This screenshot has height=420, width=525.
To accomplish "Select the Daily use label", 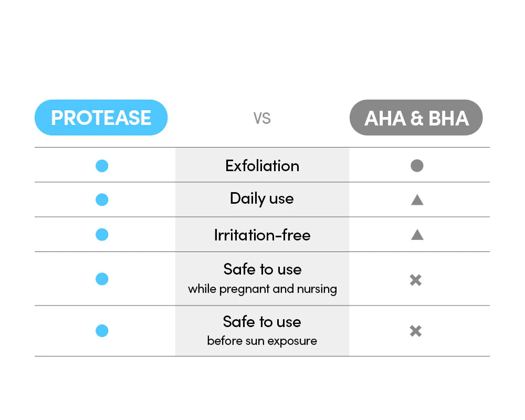I will [x=262, y=198].
